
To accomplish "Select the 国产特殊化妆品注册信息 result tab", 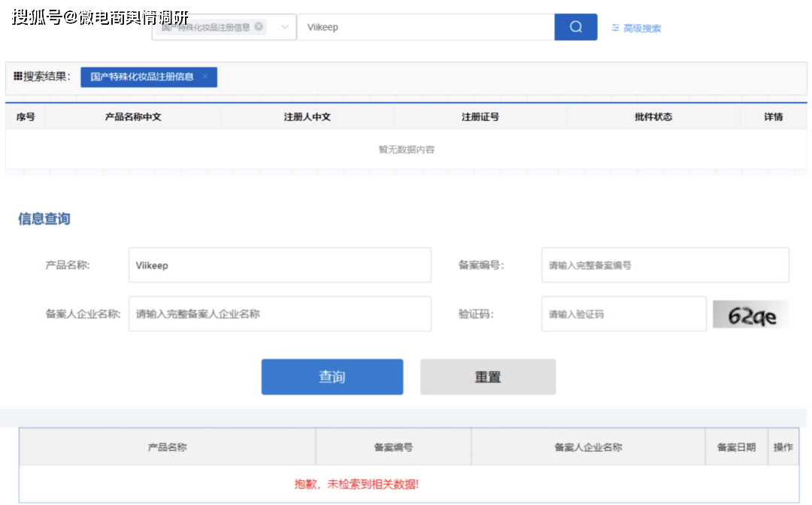I will pyautogui.click(x=141, y=77).
